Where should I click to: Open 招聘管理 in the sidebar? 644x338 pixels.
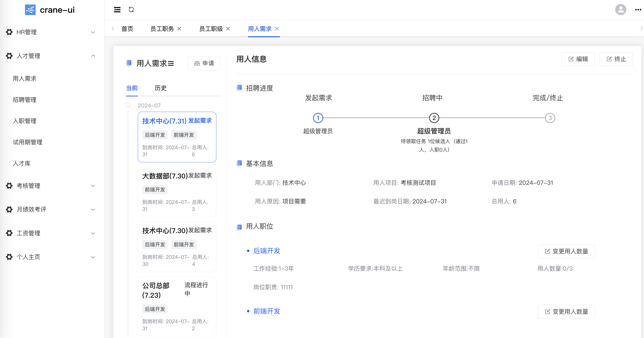[x=25, y=100]
